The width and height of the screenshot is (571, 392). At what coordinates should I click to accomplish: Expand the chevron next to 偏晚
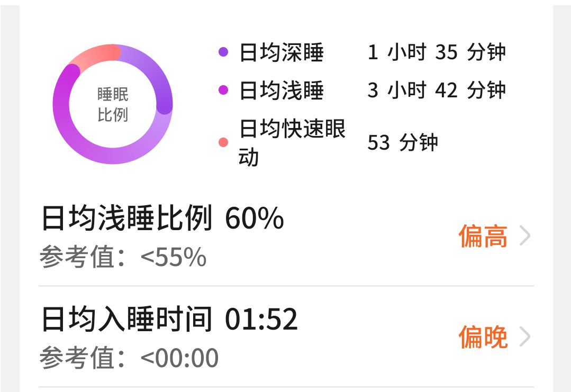click(524, 337)
